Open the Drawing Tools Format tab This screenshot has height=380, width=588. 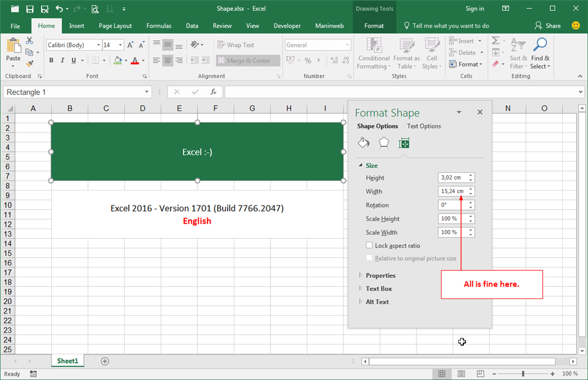[374, 26]
